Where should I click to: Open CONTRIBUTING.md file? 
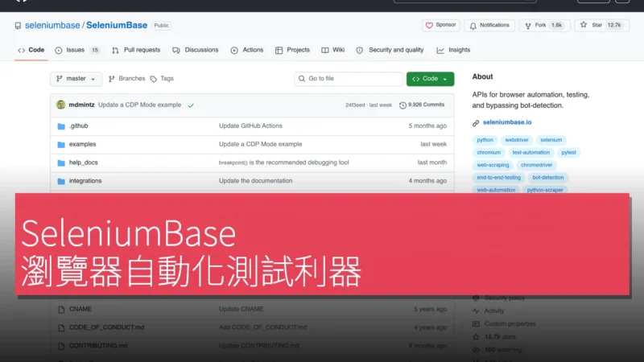point(98,346)
